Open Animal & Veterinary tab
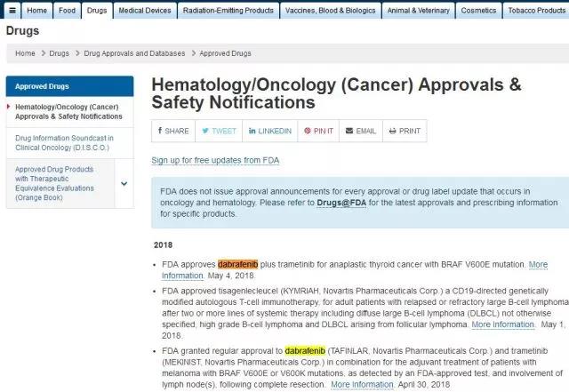569x392 pixels. (x=418, y=11)
